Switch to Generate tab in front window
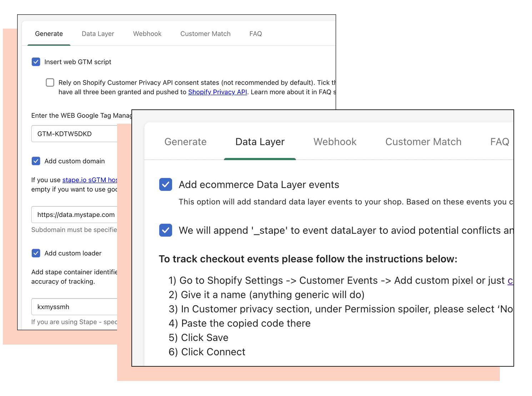Screen dimensions: 532x396 pos(185,142)
